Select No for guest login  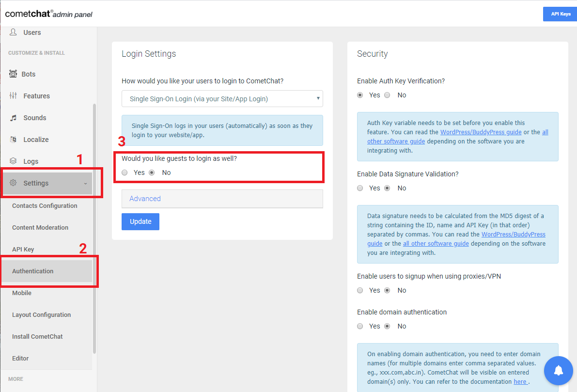(152, 172)
